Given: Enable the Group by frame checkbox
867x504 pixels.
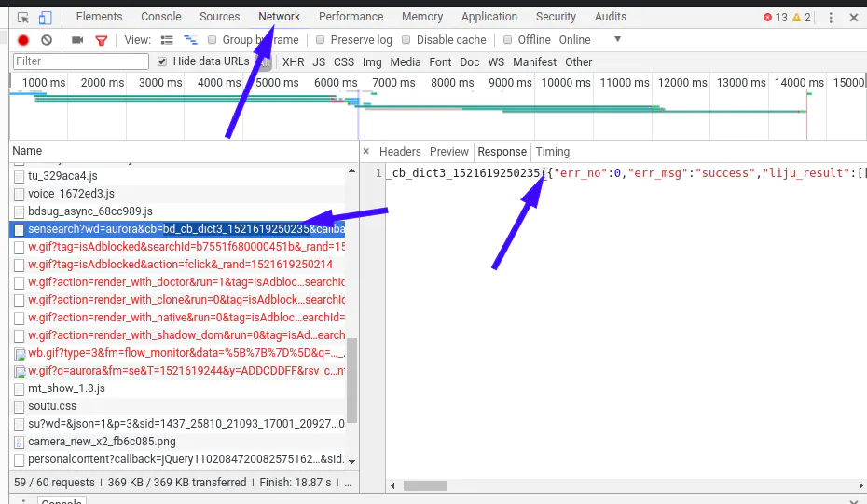Looking at the screenshot, I should [x=212, y=40].
